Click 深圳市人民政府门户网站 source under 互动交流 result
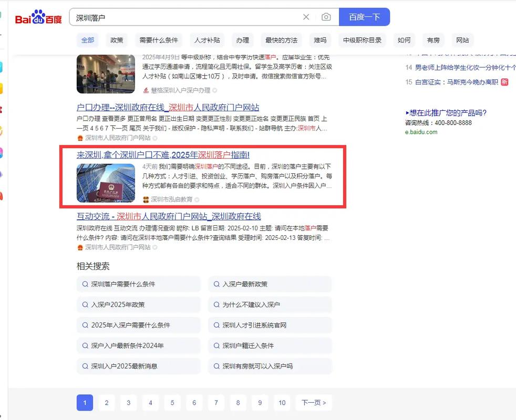Image resolution: width=516 pixels, height=420 pixels. click(118, 247)
